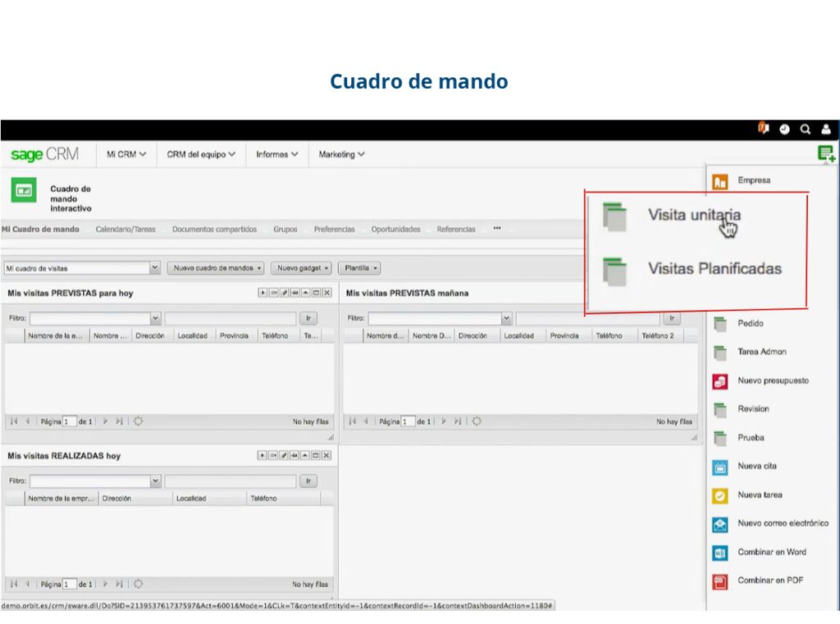The image size is (840, 624).
Task: Open the Informes dropdown menu
Action: tap(276, 154)
